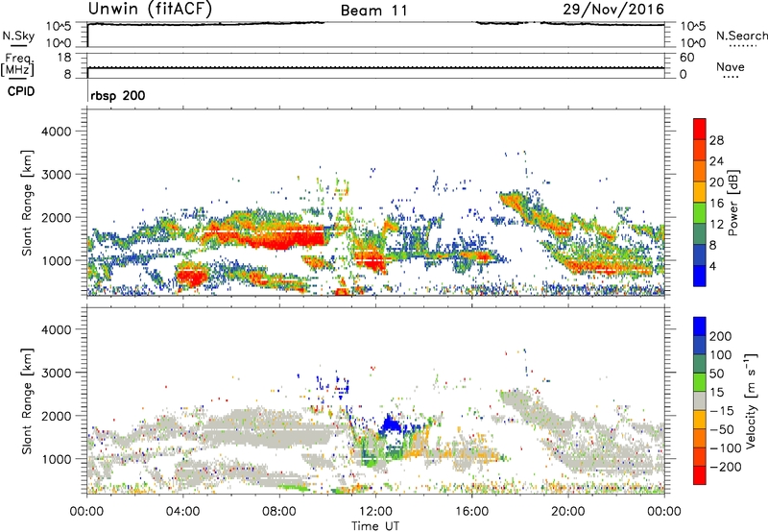Click the '18' frequency axis tick label
The height and width of the screenshot is (532, 768).
pos(63,58)
